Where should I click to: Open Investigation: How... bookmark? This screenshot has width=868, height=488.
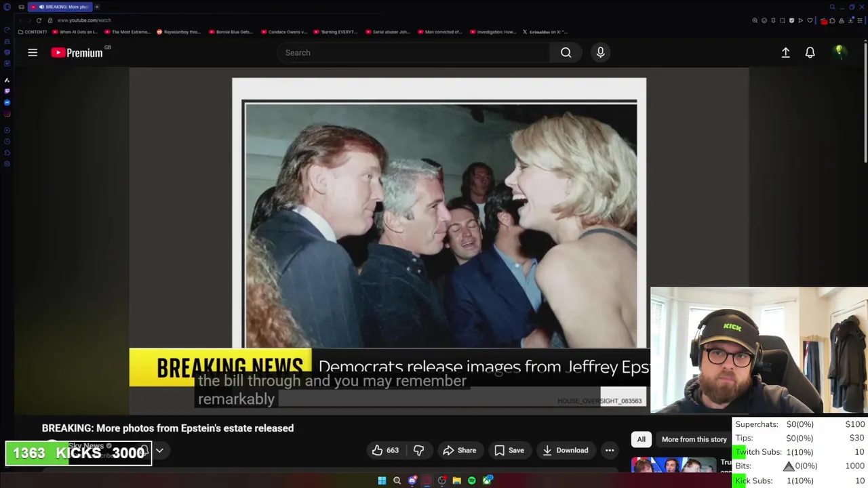pyautogui.click(x=492, y=32)
